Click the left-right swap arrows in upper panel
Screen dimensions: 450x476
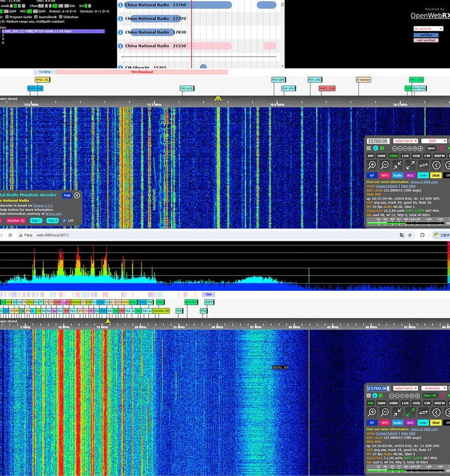tap(423, 165)
